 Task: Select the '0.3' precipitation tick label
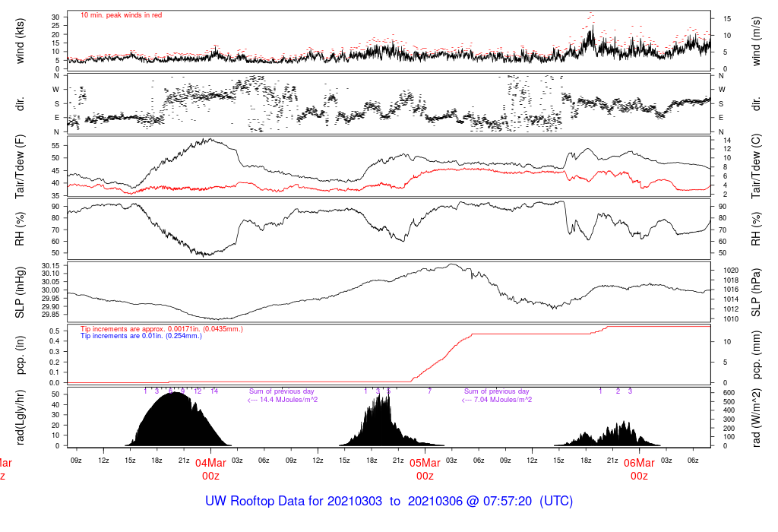55,351
